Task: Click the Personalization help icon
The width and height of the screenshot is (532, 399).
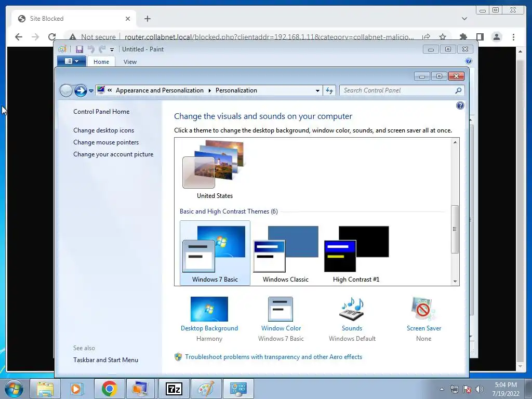Action: (460, 105)
